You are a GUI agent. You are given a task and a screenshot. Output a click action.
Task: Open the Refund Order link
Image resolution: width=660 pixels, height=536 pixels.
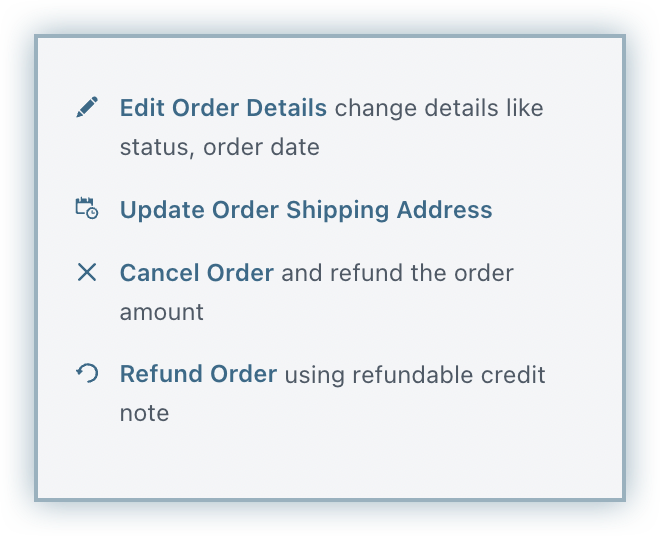[x=198, y=374]
